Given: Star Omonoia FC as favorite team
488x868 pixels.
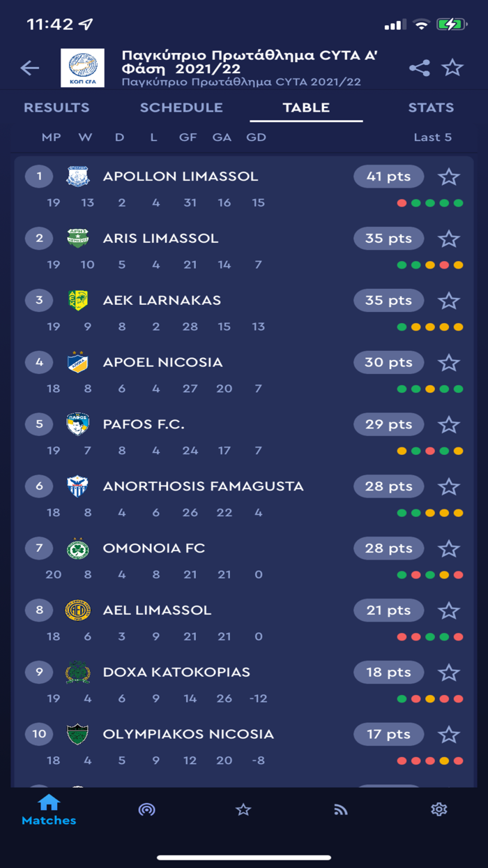Looking at the screenshot, I should click(x=449, y=548).
